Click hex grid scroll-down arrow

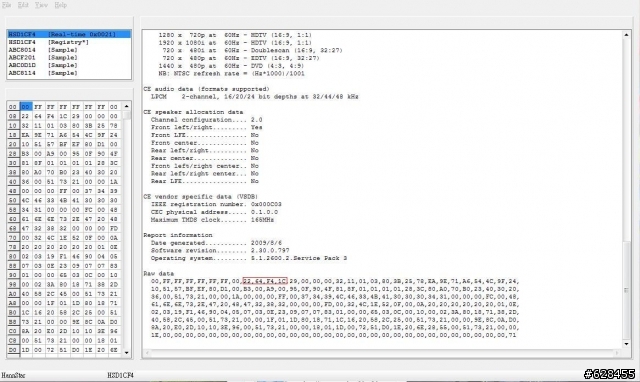click(127, 353)
